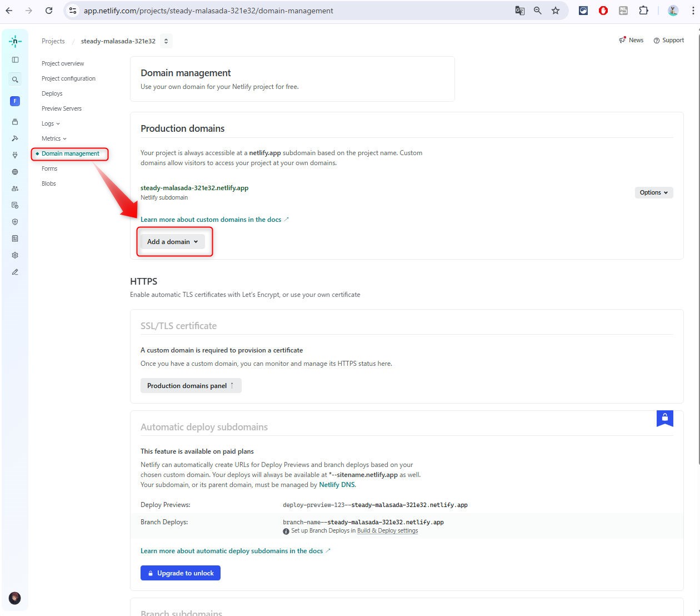Click the globe domains icon in the sidebar
Image resolution: width=700 pixels, height=616 pixels.
[x=15, y=172]
